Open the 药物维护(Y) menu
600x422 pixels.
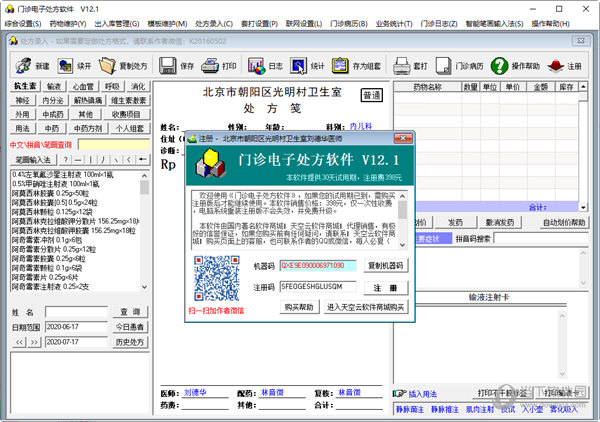[68, 24]
